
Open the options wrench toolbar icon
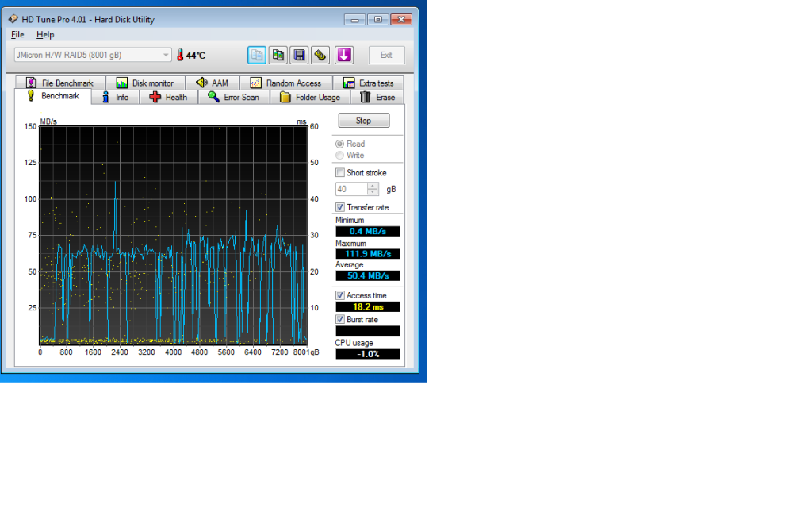click(x=320, y=55)
